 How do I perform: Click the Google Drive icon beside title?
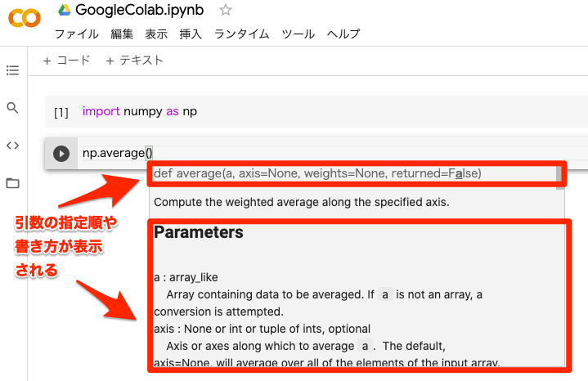tap(63, 11)
